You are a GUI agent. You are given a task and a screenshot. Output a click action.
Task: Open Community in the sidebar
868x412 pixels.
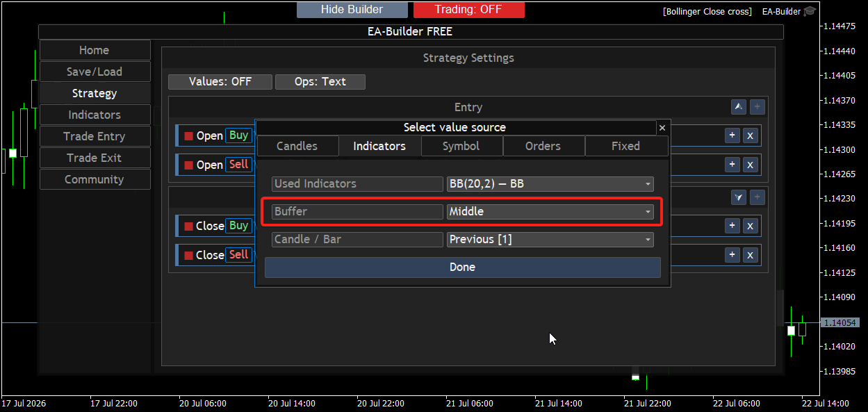point(95,179)
